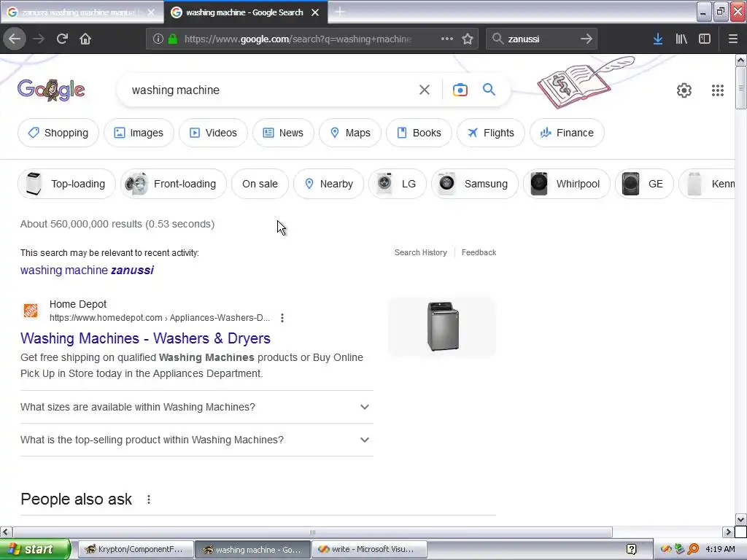Select the LG brand chip

click(x=398, y=184)
